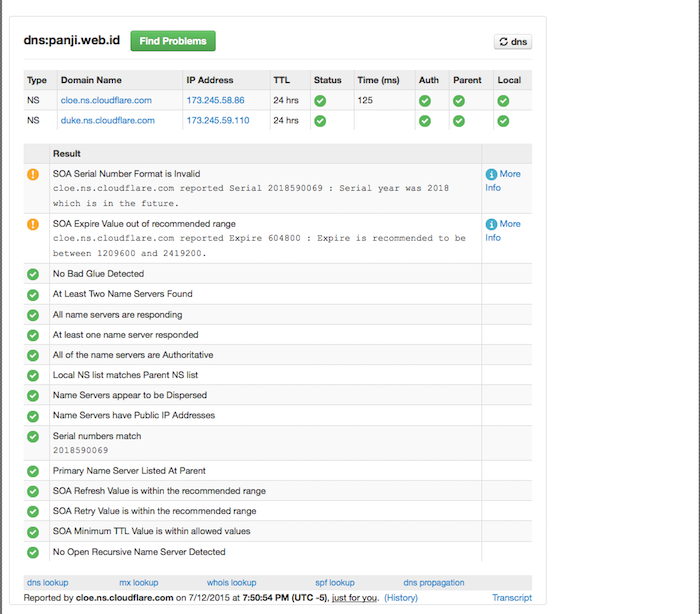Click 'SOA Expire Value out of recommended range' text
This screenshot has height=614, width=700.
pos(144,224)
